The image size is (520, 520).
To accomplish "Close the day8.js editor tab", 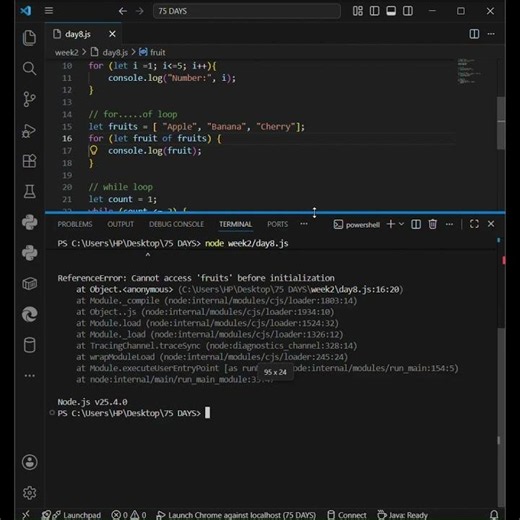I will point(112,34).
